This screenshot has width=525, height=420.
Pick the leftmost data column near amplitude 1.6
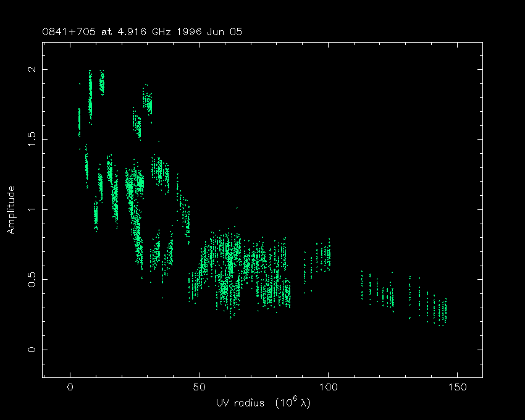(79, 122)
